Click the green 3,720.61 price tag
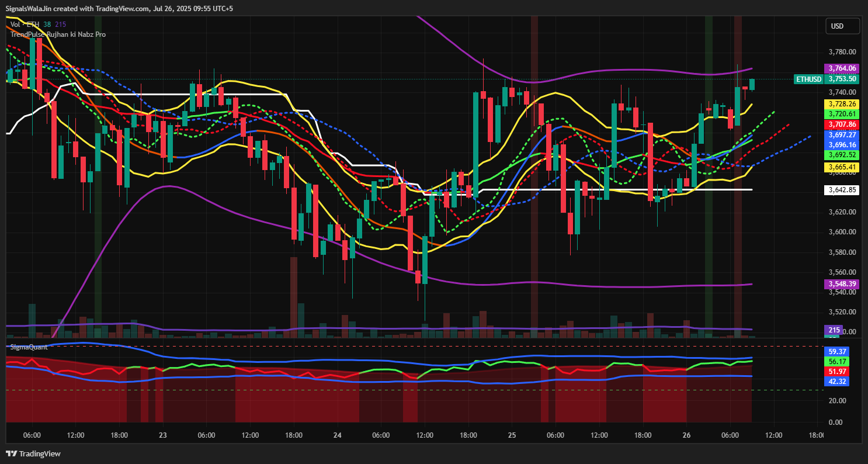 pyautogui.click(x=842, y=114)
